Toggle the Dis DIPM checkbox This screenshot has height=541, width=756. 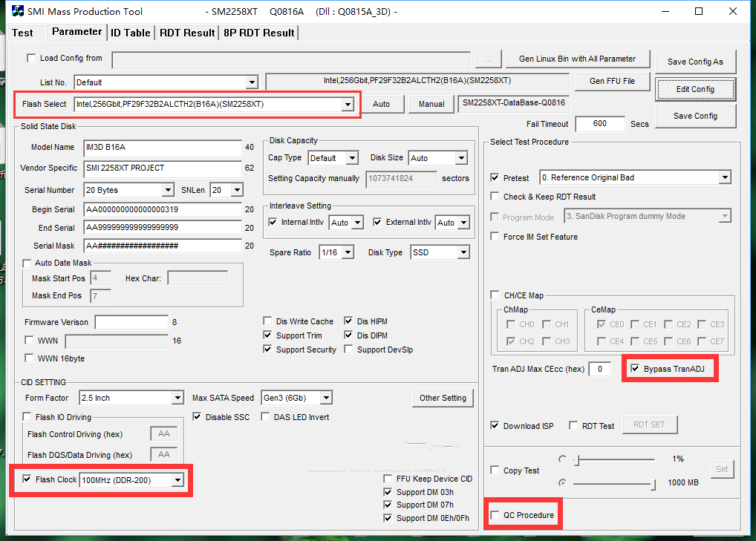point(348,335)
